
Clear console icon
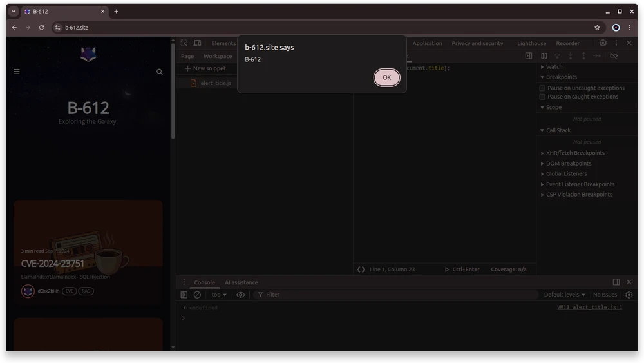pos(197,295)
